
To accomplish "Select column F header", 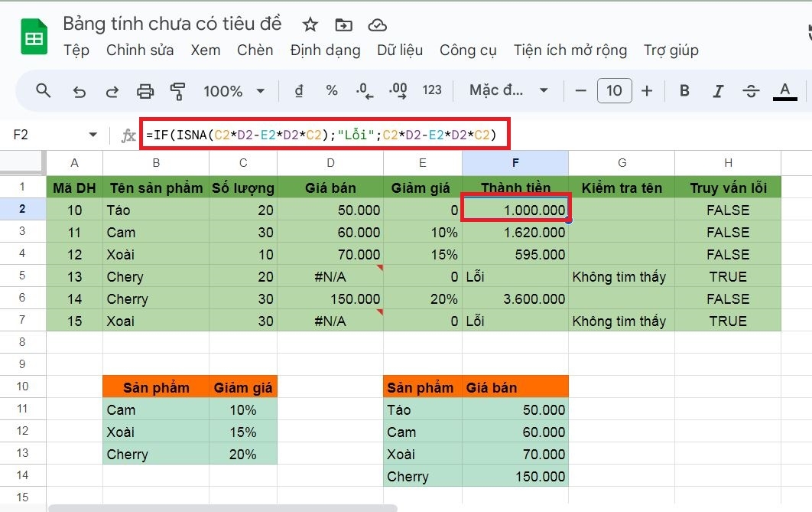I will tap(515, 163).
